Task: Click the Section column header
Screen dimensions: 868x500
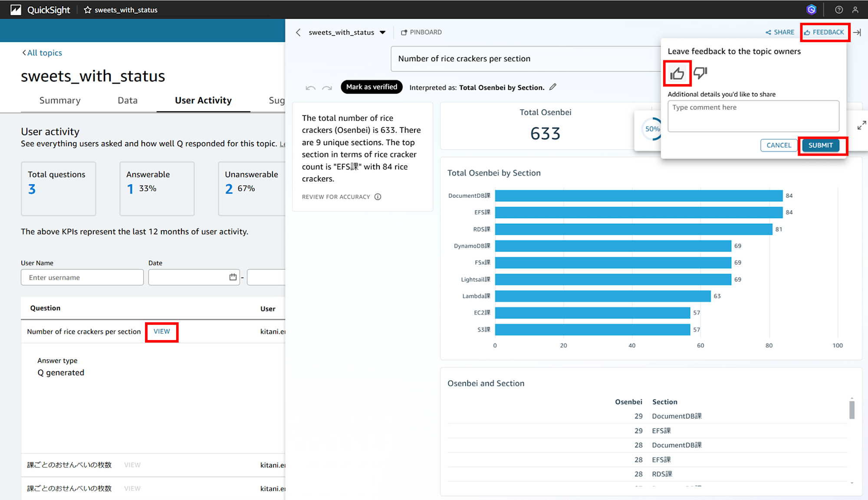Action: (664, 402)
